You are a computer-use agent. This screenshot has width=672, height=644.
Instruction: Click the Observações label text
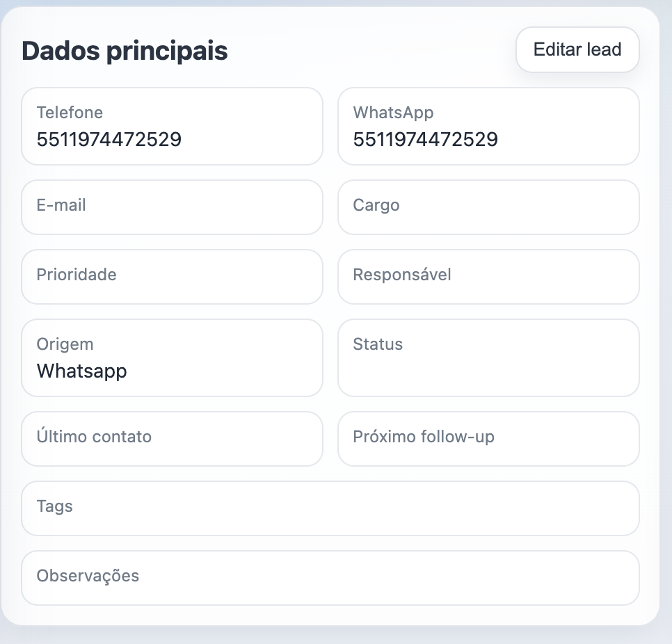coord(88,576)
